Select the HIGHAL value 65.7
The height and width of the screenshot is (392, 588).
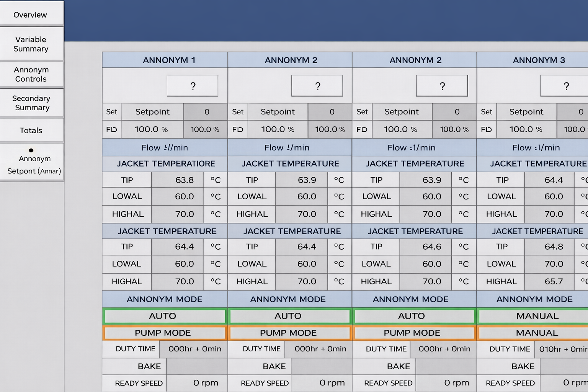point(549,281)
